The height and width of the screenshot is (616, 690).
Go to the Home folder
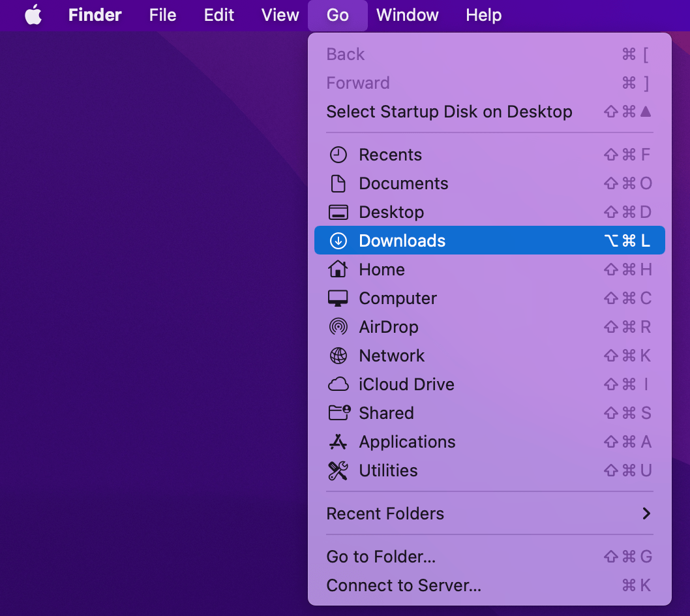pos(489,269)
